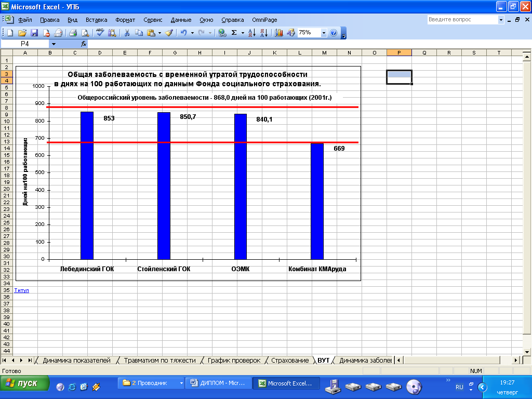The image size is (532, 399).
Task: Click the Spelling check icon
Action: click(x=100, y=33)
